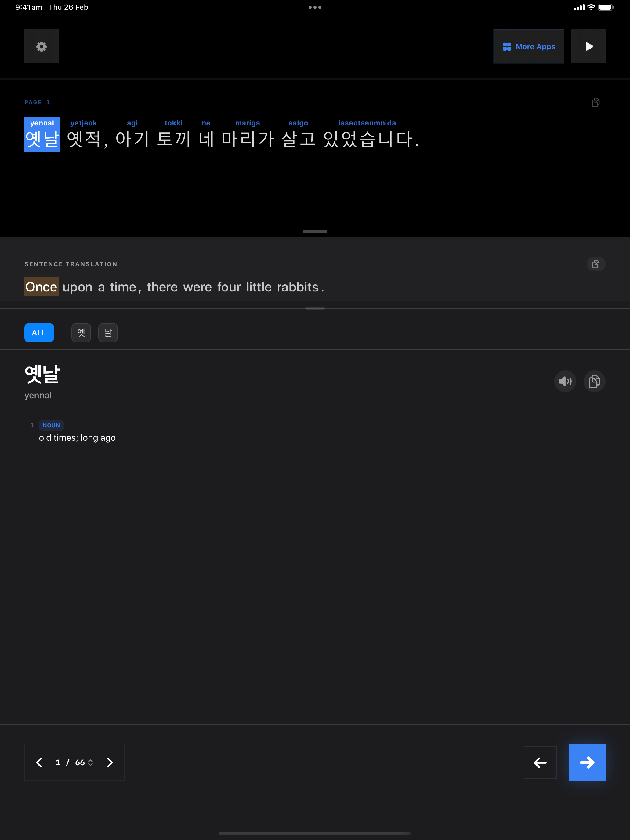The height and width of the screenshot is (840, 630).
Task: Open the More Apps button
Action: pyautogui.click(x=529, y=46)
